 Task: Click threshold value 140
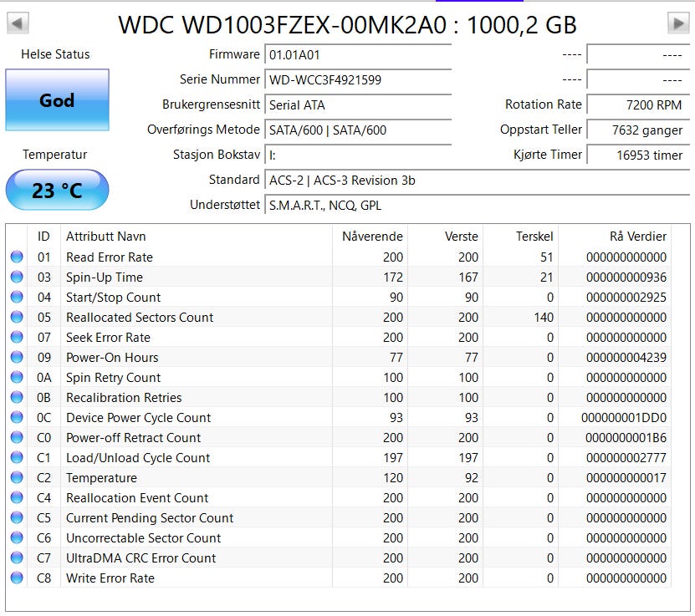(544, 317)
